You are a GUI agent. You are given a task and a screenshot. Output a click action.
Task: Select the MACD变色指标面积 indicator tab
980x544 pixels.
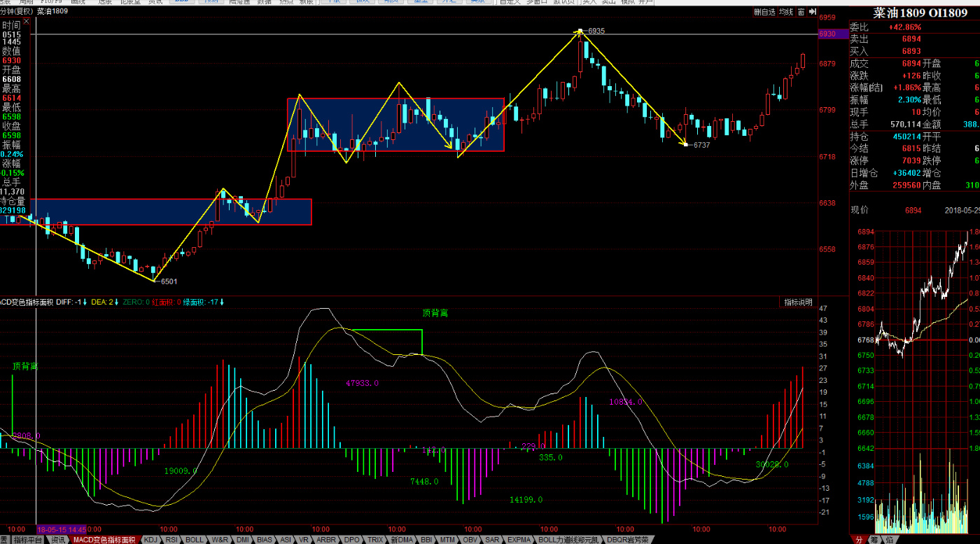[x=104, y=540]
